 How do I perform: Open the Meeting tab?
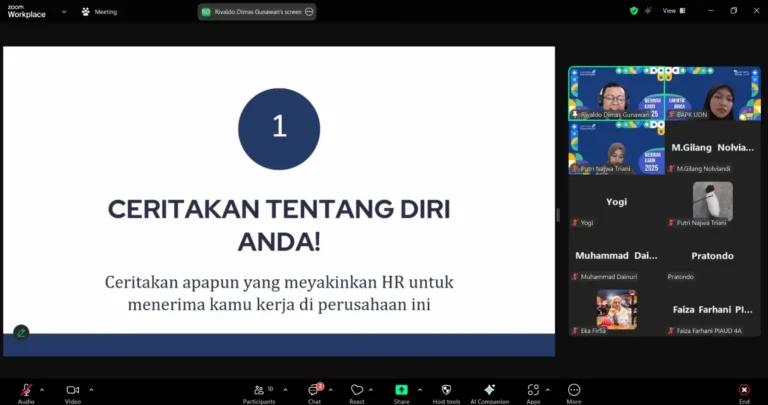(x=99, y=12)
